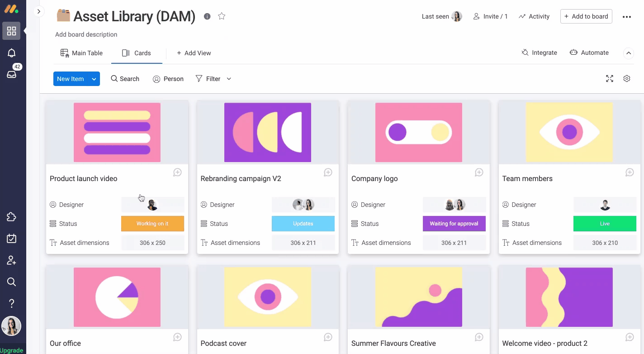Switch to the Main Table view
The width and height of the screenshot is (644, 354).
tap(82, 53)
